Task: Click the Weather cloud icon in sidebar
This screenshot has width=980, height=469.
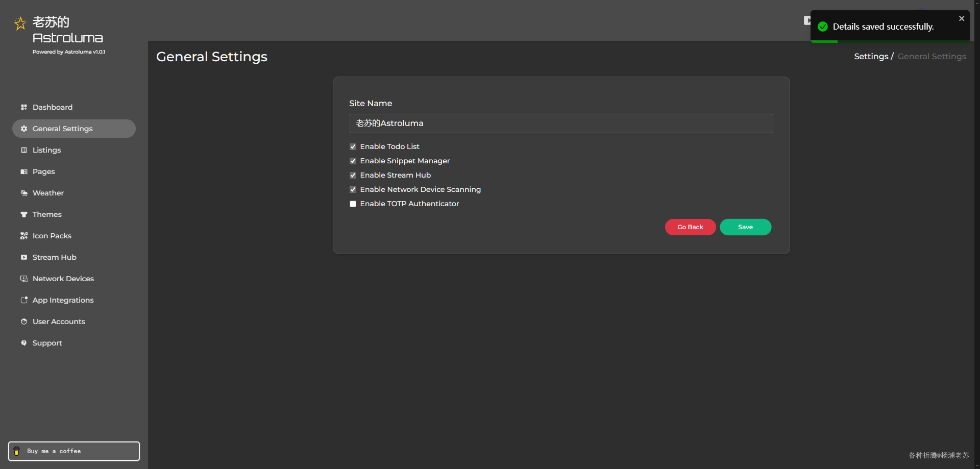Action: [x=24, y=193]
